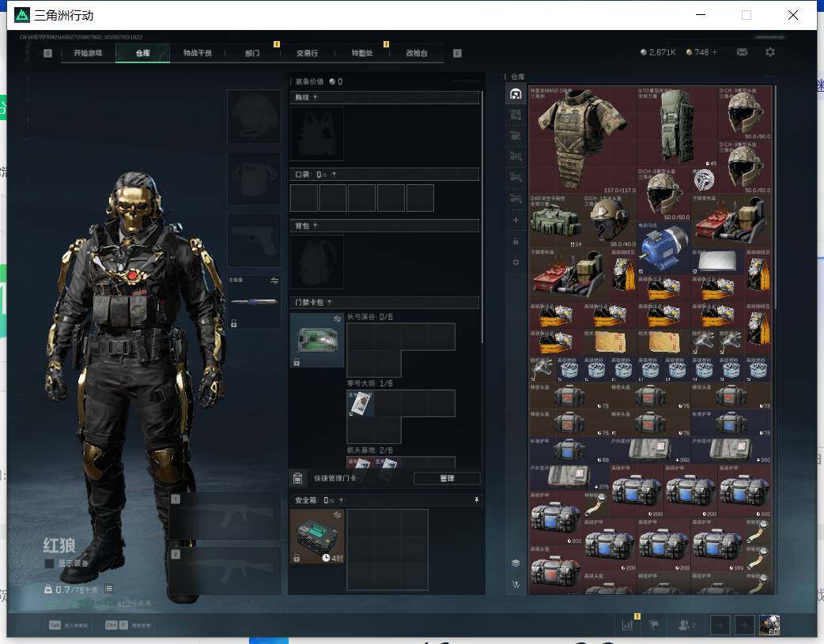This screenshot has height=644, width=824.
Task: Select the metal plate item
Action: [718, 261]
